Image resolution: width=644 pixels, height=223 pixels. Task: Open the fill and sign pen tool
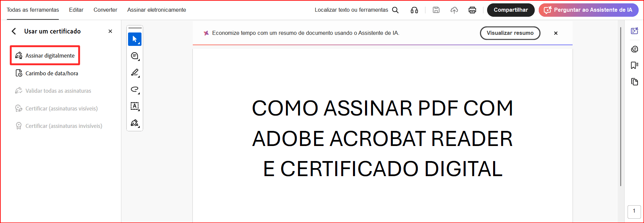click(135, 123)
